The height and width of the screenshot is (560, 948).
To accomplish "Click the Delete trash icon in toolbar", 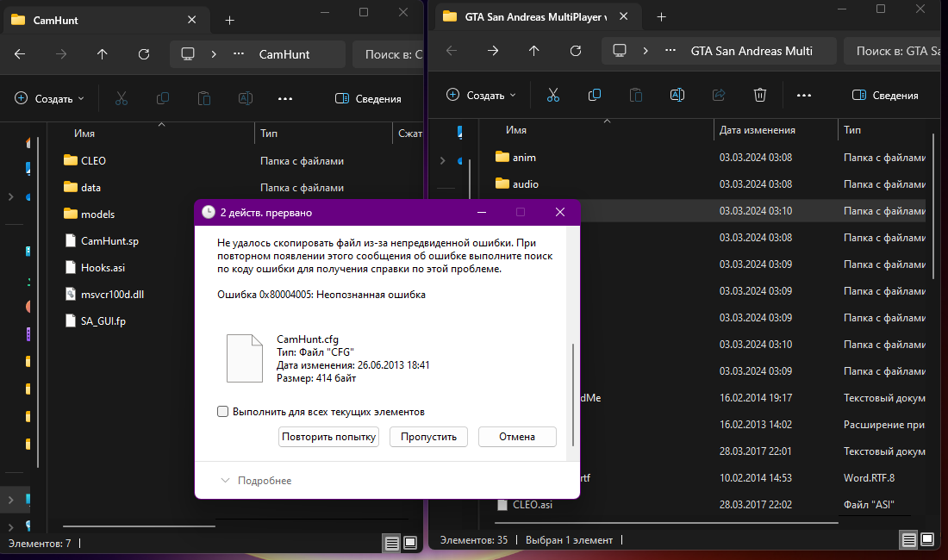I will point(759,95).
